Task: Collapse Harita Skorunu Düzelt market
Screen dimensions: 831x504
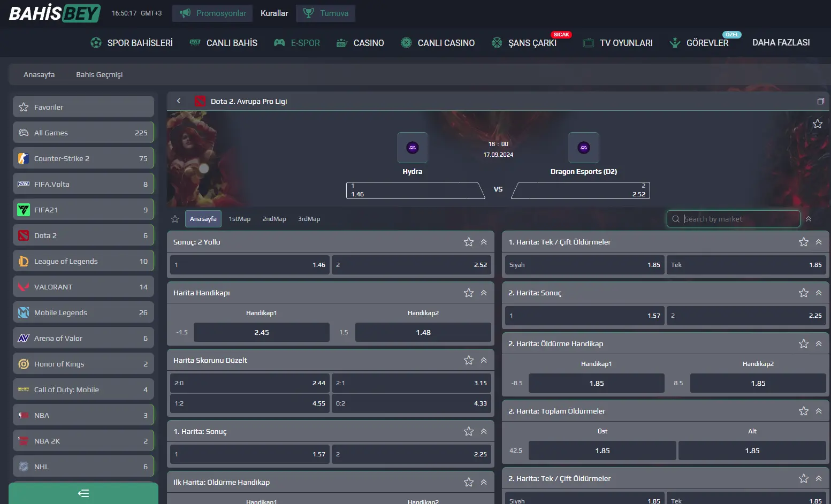Action: tap(484, 360)
